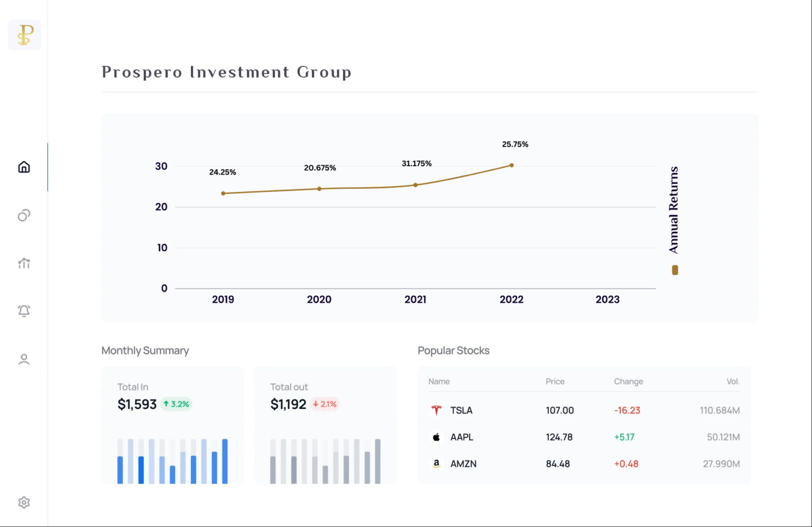Viewport: 812px width, 527px height.
Task: Toggle the Annual Returns legend swatch
Action: coord(675,270)
